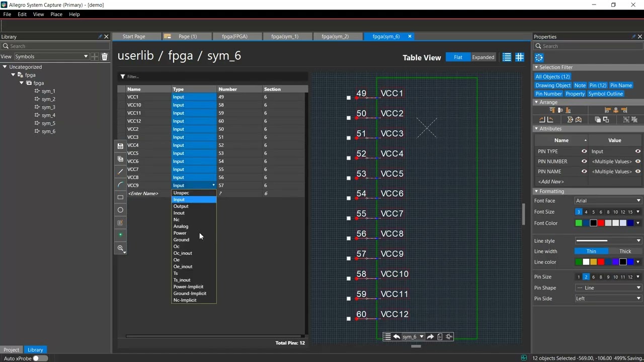
Task: Select the Rectangle drawing tool
Action: (x=120, y=198)
